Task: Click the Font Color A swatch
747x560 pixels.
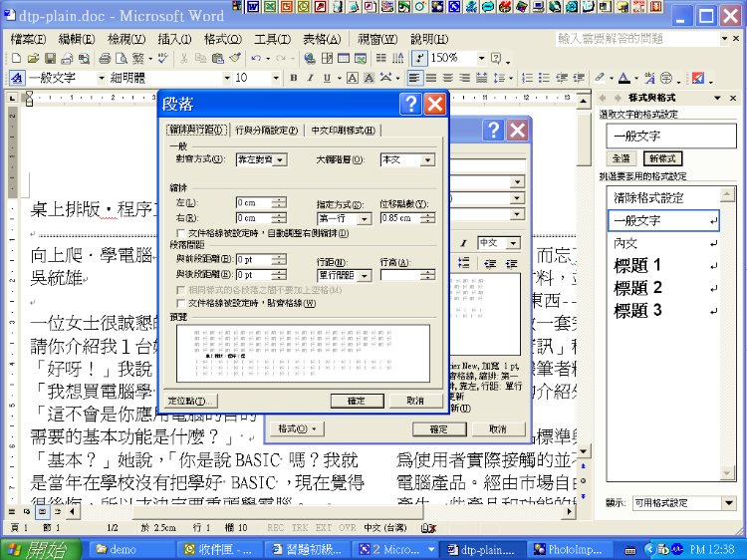Action: 624,78
